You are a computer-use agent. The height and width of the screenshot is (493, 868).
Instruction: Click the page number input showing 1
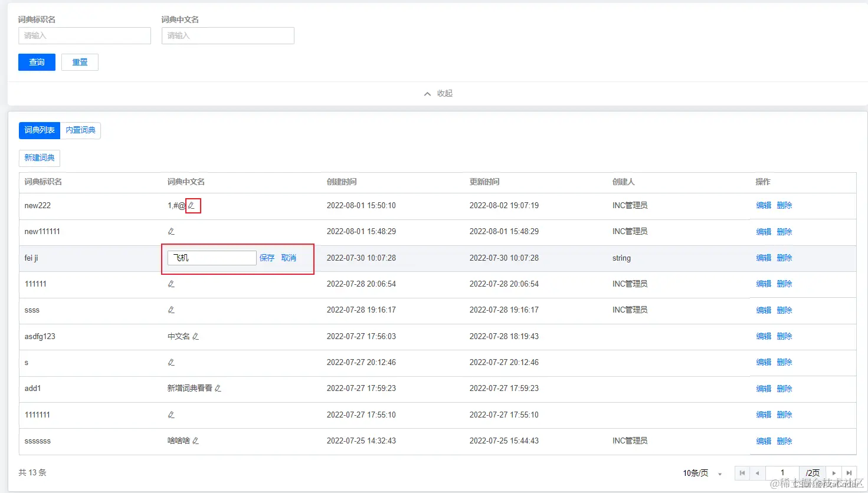(782, 473)
